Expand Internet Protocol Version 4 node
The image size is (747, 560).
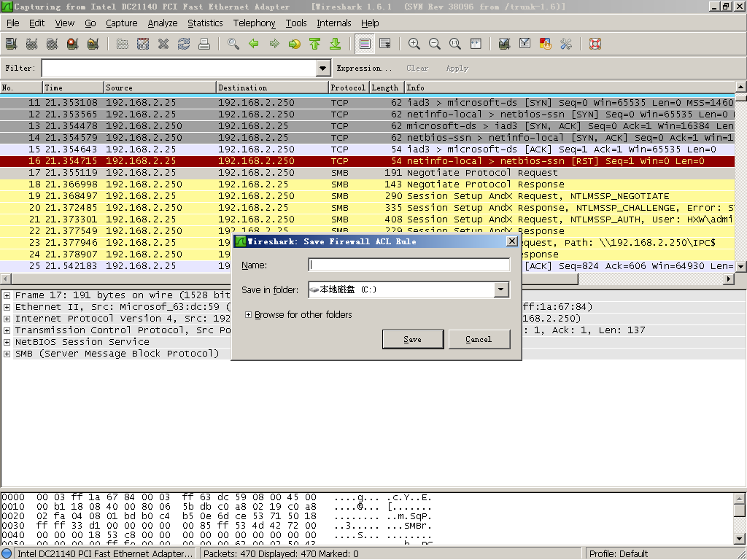point(7,319)
